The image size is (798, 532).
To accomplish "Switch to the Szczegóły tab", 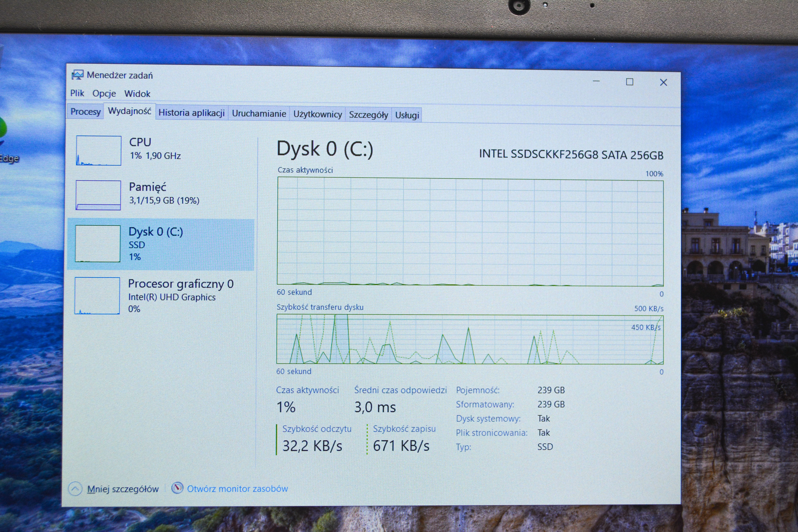I will [368, 115].
